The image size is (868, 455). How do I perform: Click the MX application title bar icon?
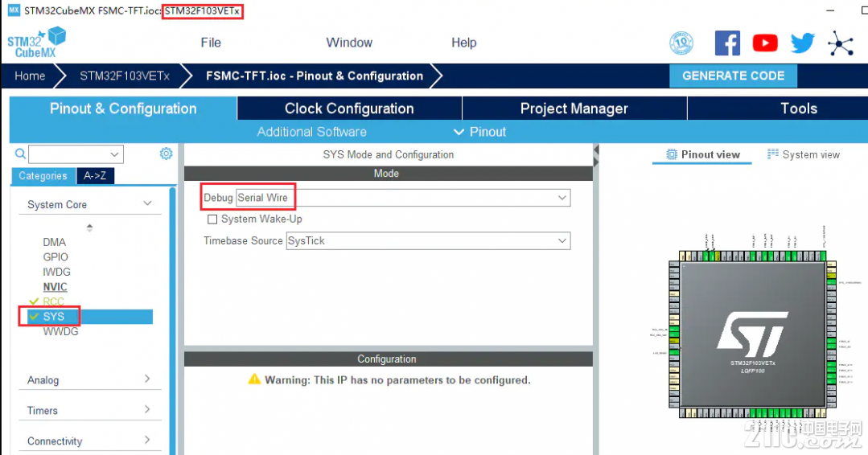tap(14, 10)
